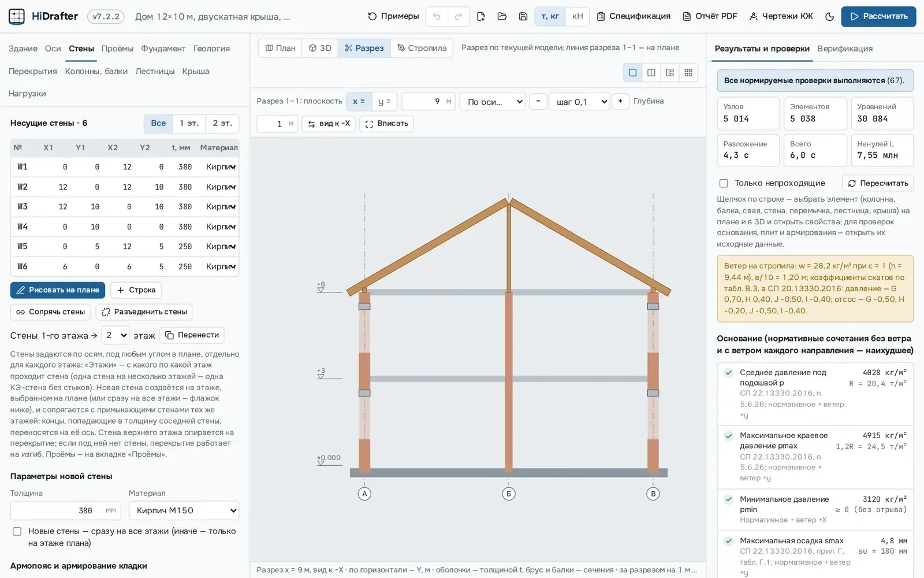This screenshot has height=578, width=924.
Task: Open a project with the folder icon
Action: (502, 16)
